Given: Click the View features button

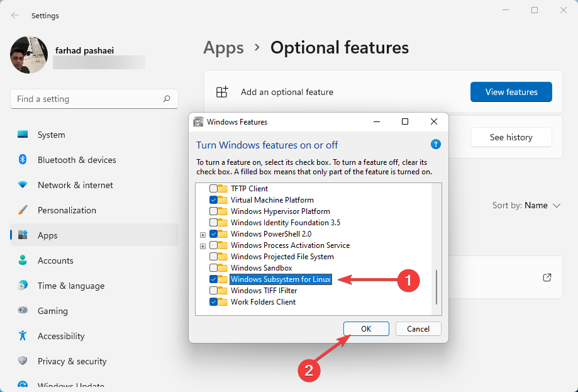Looking at the screenshot, I should [511, 91].
